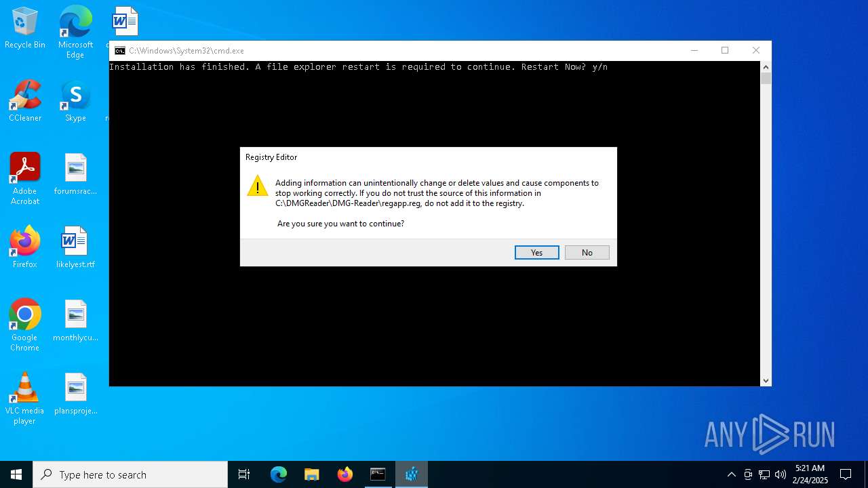Screen dimensions: 868x488
Task: Show hidden tray icons chevron
Action: click(x=731, y=474)
